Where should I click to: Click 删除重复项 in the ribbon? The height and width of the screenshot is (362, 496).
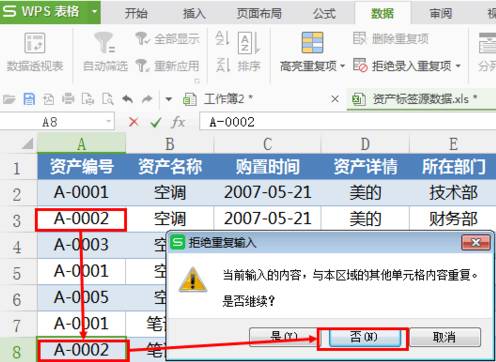[x=391, y=39]
